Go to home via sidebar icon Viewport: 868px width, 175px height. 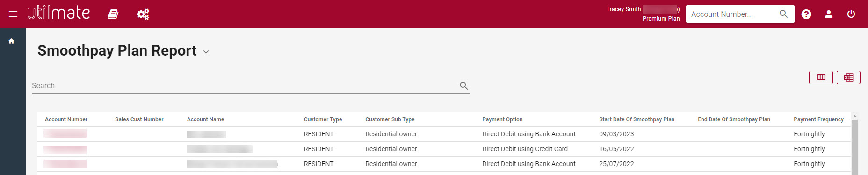coord(11,41)
